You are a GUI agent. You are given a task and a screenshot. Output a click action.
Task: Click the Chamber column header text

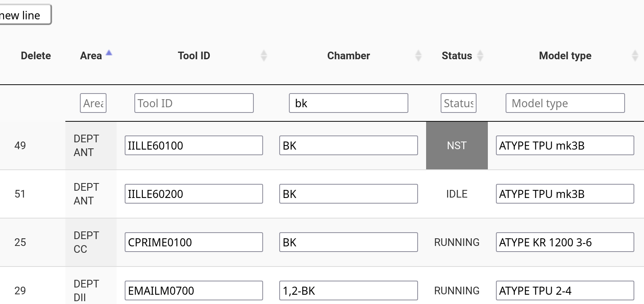pyautogui.click(x=349, y=56)
